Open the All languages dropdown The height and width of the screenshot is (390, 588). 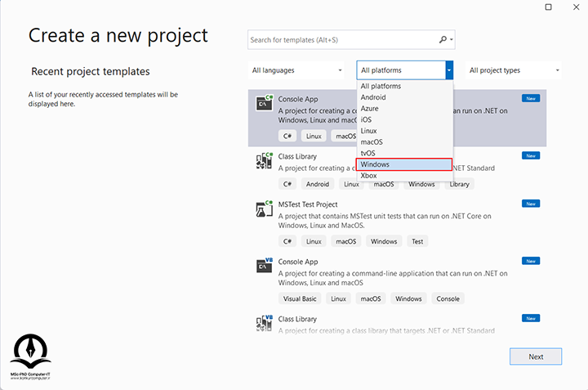296,70
